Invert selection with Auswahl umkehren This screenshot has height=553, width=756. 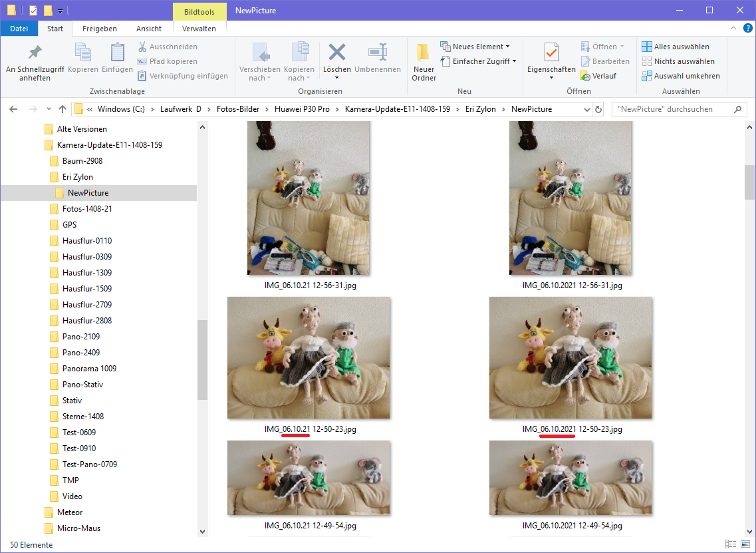coord(681,76)
